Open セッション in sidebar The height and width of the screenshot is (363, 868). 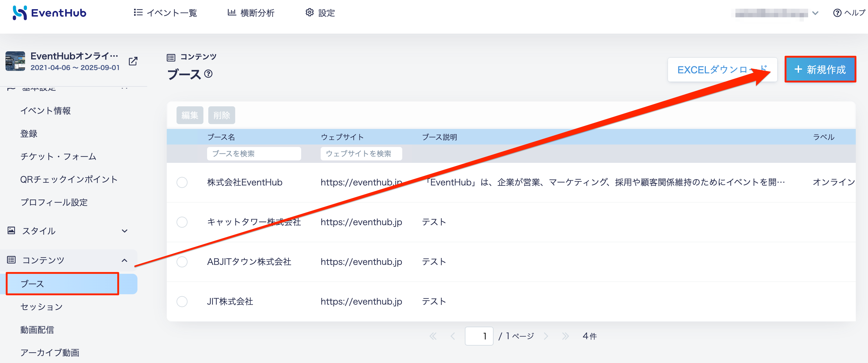[42, 307]
